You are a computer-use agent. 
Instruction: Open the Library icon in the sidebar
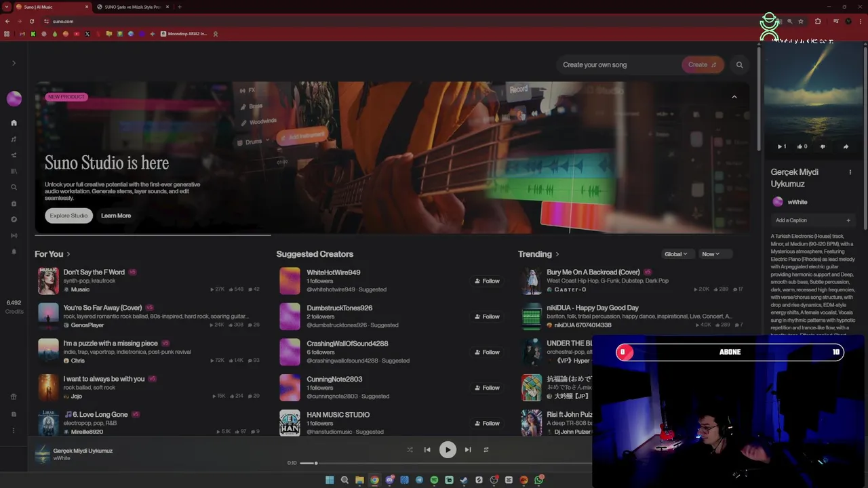coord(14,171)
